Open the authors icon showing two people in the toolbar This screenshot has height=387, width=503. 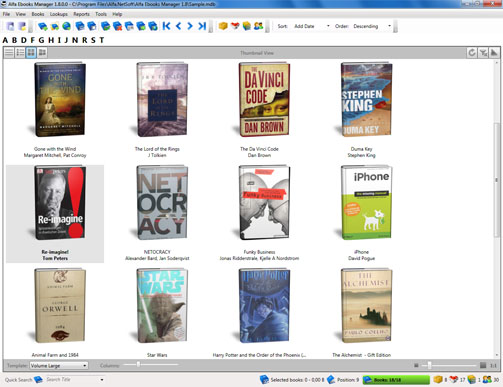(x=258, y=26)
